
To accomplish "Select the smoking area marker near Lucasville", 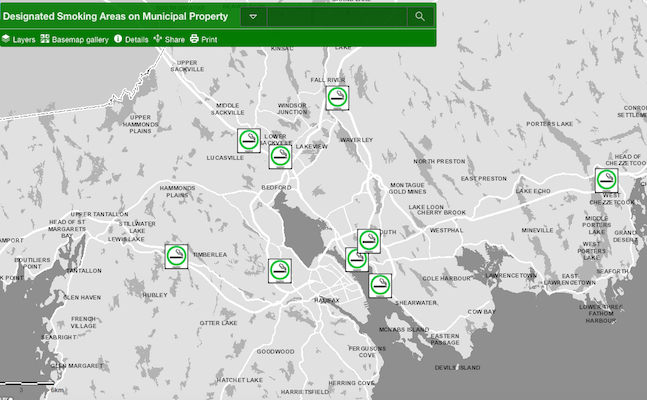I will [x=249, y=141].
